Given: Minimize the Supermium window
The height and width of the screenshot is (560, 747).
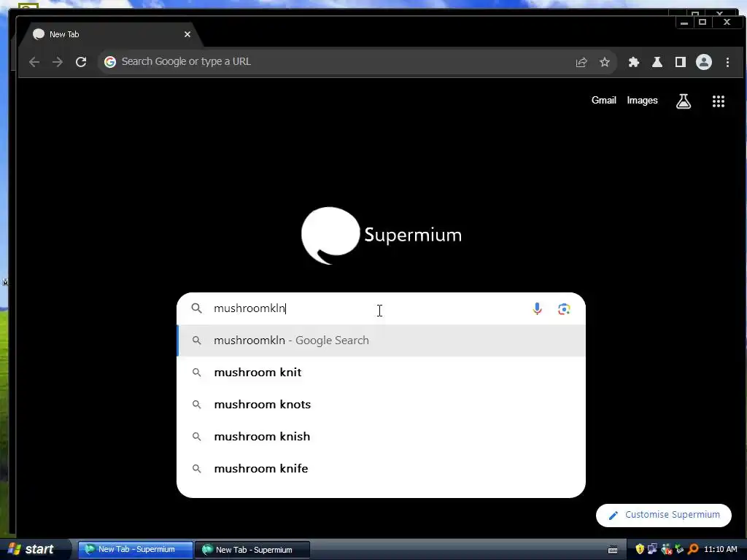Looking at the screenshot, I should 684,23.
